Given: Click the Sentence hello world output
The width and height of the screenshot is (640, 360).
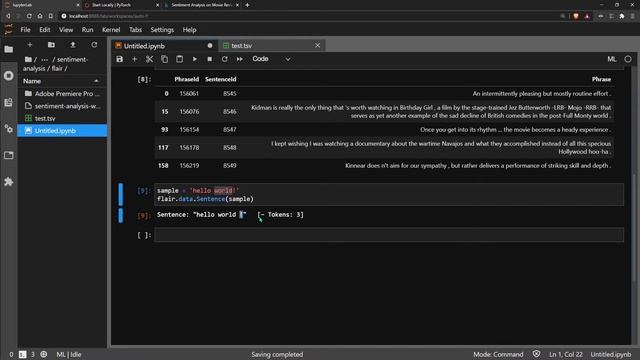Looking at the screenshot, I should pyautogui.click(x=230, y=215).
